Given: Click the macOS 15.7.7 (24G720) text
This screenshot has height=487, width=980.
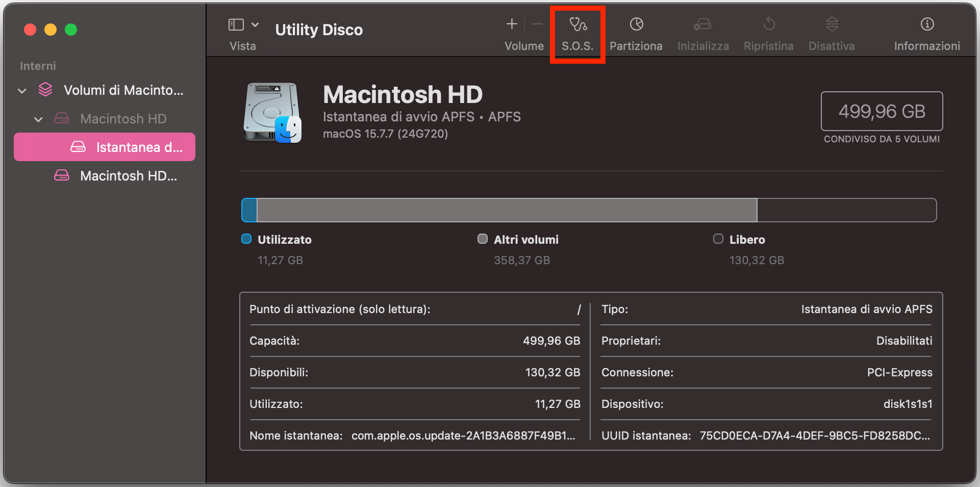Looking at the screenshot, I should tap(386, 134).
